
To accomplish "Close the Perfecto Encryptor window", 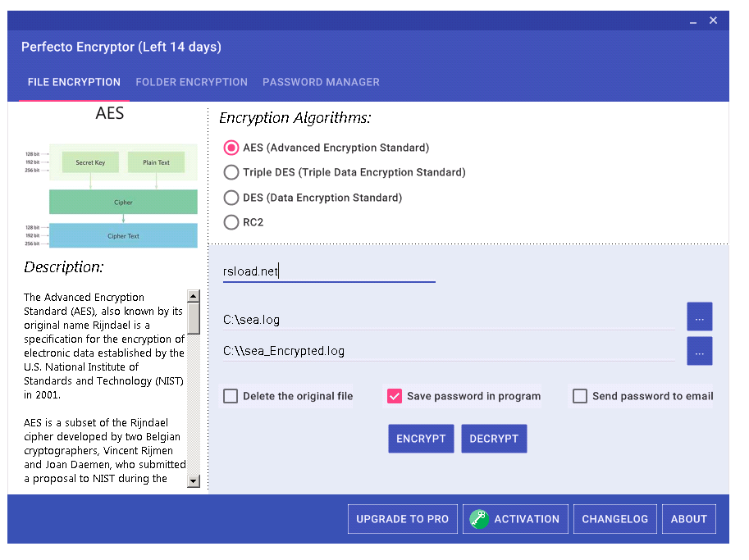I will pos(714,20).
